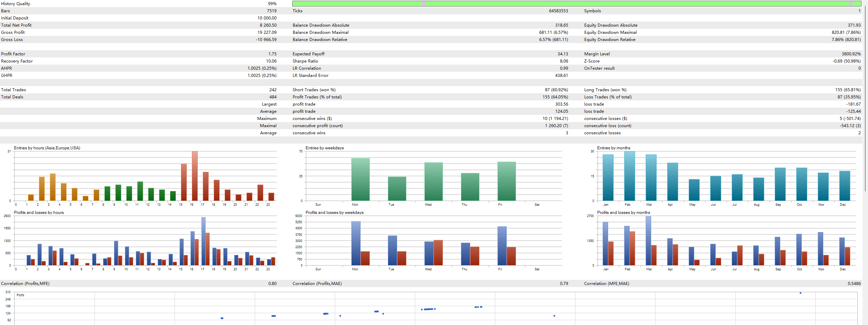Click the Ticks count 64583553

[x=559, y=11]
